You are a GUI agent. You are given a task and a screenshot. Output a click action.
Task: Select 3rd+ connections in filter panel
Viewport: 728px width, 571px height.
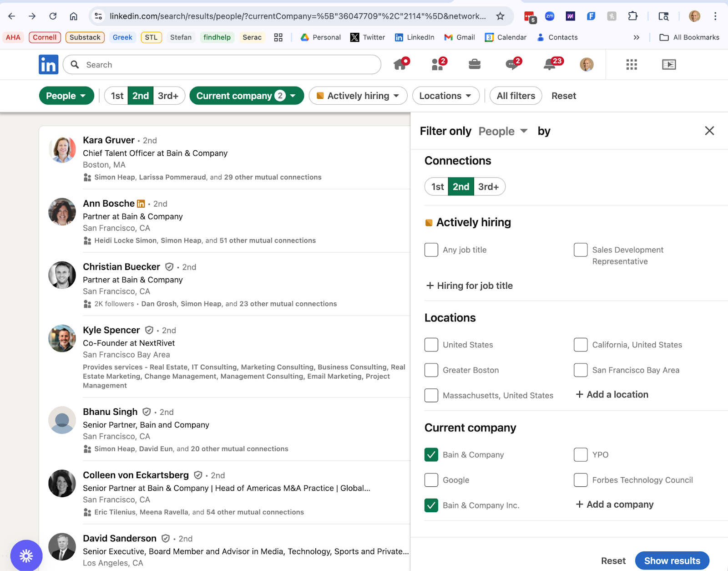489,187
